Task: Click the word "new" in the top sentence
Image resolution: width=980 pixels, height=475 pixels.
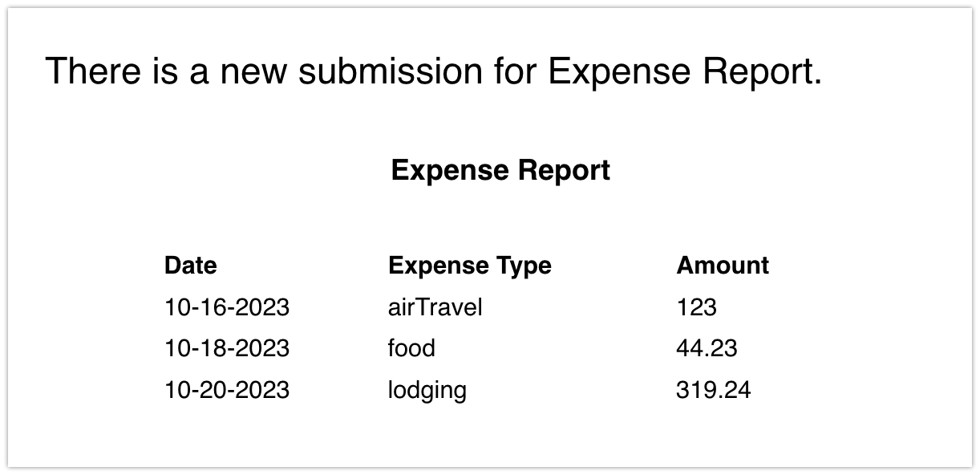Action: click(x=253, y=71)
